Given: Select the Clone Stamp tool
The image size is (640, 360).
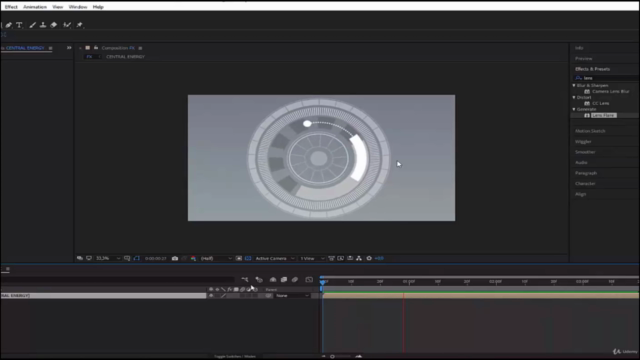Looking at the screenshot, I should [x=43, y=25].
